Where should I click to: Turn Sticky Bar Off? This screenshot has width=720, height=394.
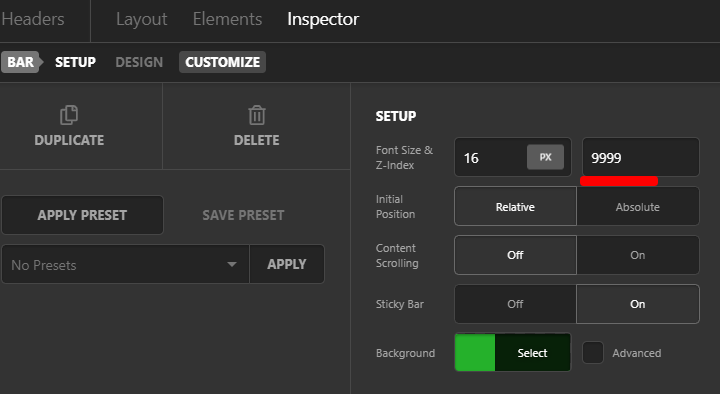[515, 304]
